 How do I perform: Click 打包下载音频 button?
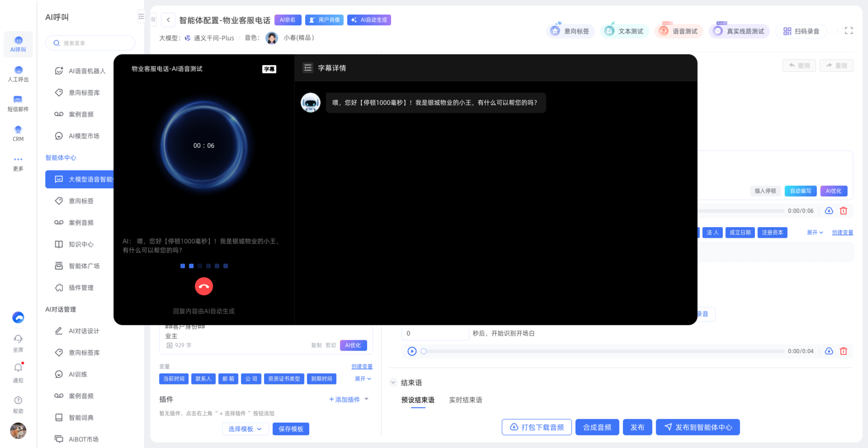pos(537,427)
